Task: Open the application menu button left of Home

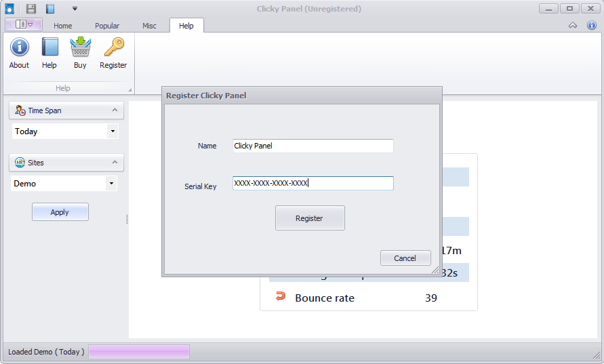Action: 24,24
